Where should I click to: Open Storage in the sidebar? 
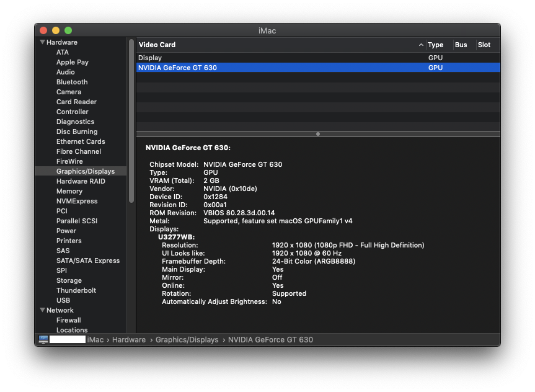(x=69, y=280)
